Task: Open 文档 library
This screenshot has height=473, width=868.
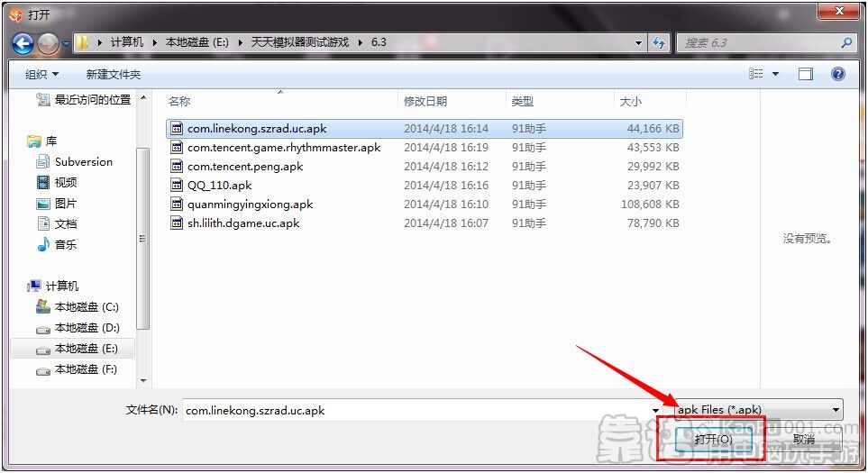Action: tap(57, 223)
